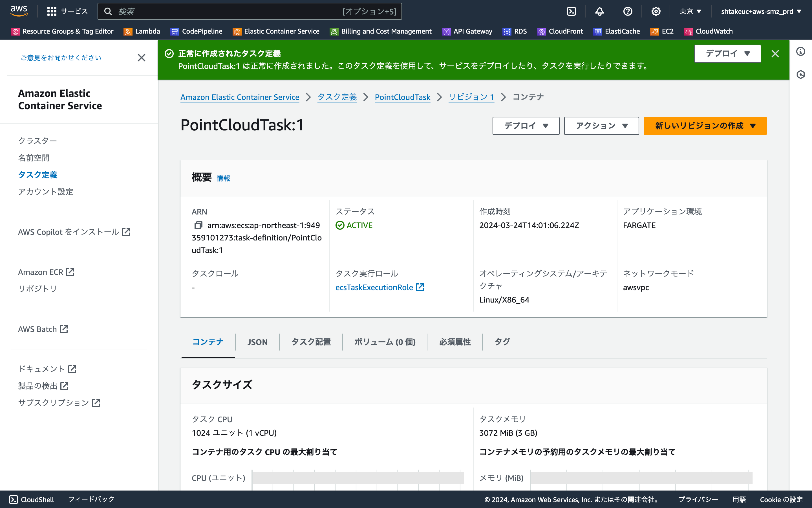812x508 pixels.
Task: Copy the ARN with the copy icon
Action: click(x=198, y=225)
